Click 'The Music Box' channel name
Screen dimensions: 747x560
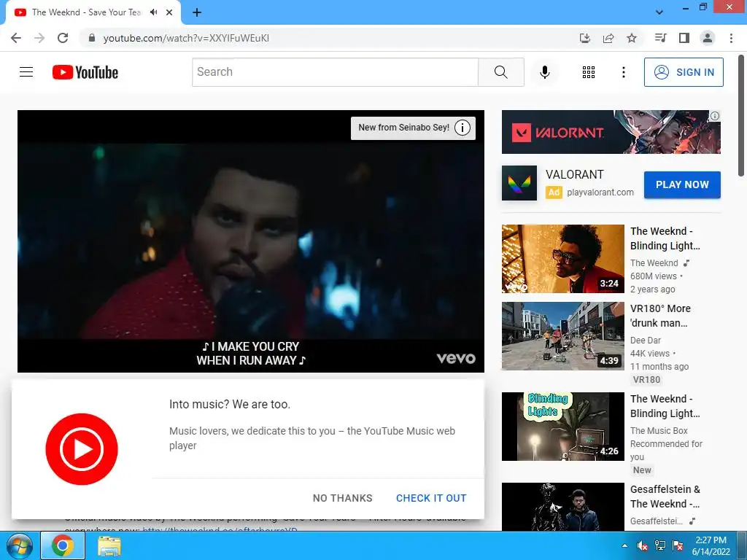tap(659, 431)
